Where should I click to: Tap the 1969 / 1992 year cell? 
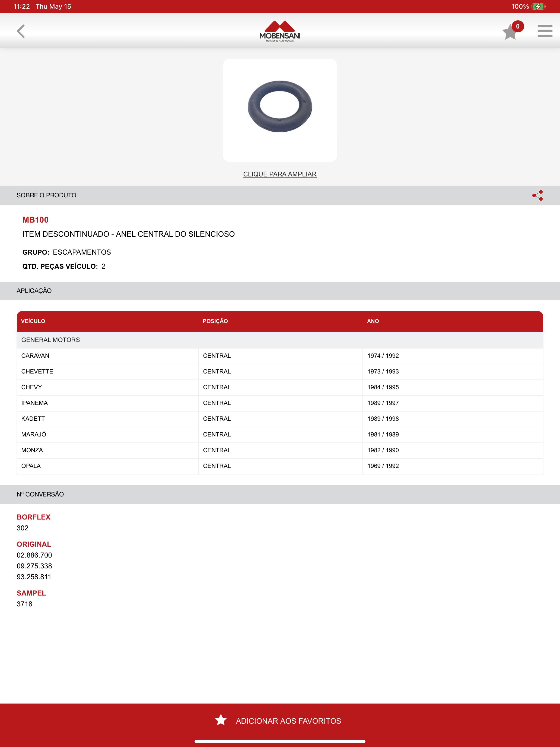coord(453,466)
